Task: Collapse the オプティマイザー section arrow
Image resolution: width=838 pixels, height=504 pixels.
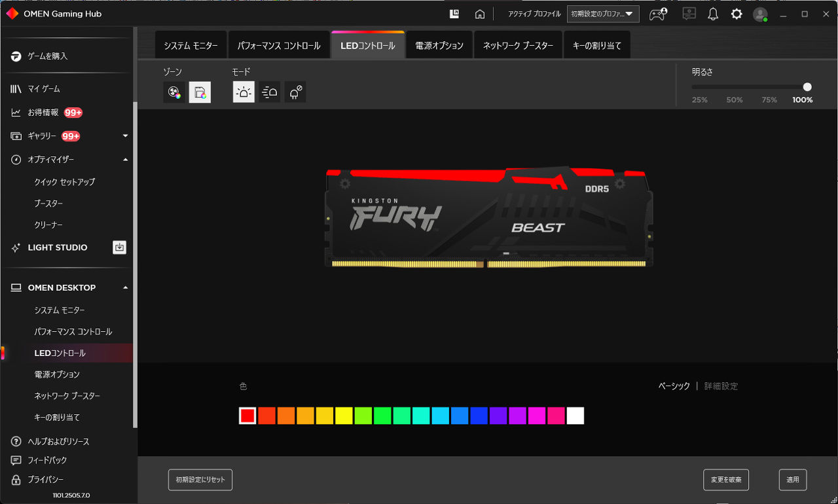Action: click(x=125, y=160)
